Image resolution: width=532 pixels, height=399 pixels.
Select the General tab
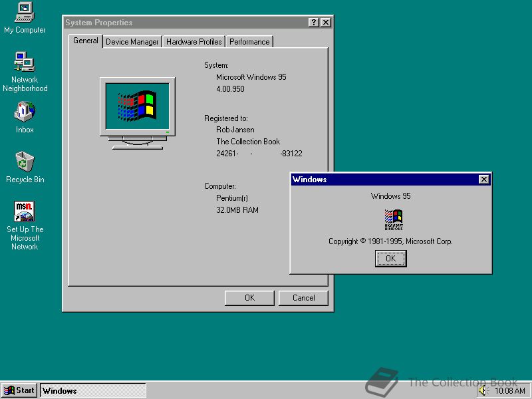click(85, 40)
